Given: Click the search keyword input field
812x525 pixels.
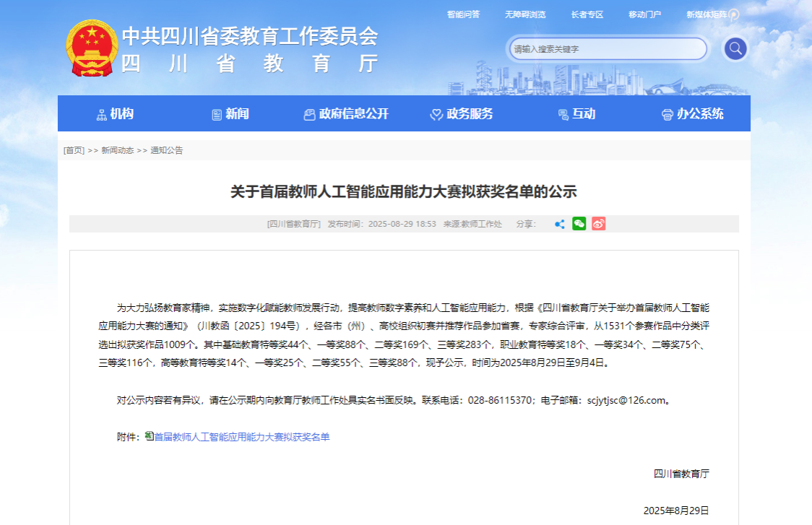Looking at the screenshot, I should click(x=605, y=49).
